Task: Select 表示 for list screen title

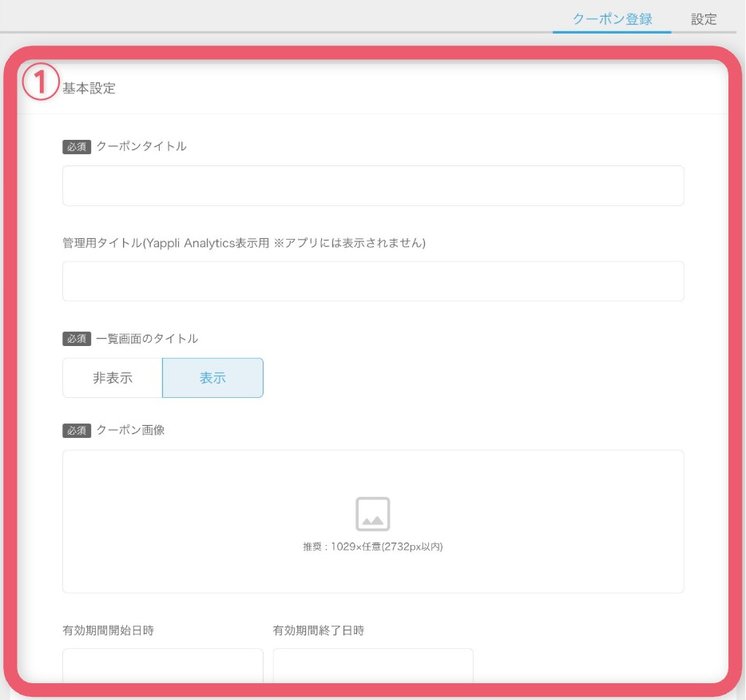Action: click(212, 378)
